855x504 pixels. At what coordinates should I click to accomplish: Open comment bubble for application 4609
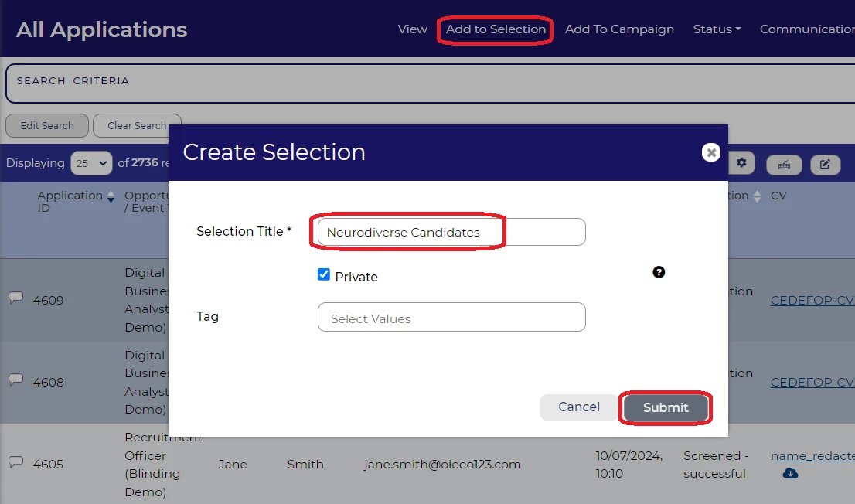click(15, 299)
